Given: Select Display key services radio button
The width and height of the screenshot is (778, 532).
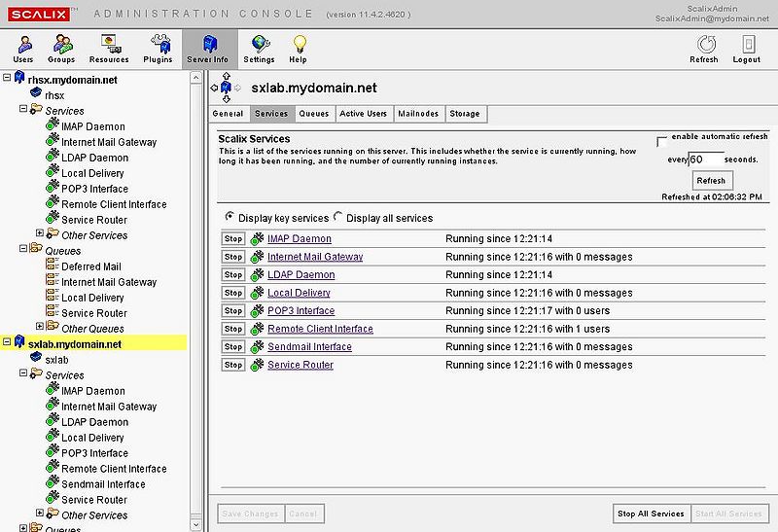Looking at the screenshot, I should pos(230,217).
